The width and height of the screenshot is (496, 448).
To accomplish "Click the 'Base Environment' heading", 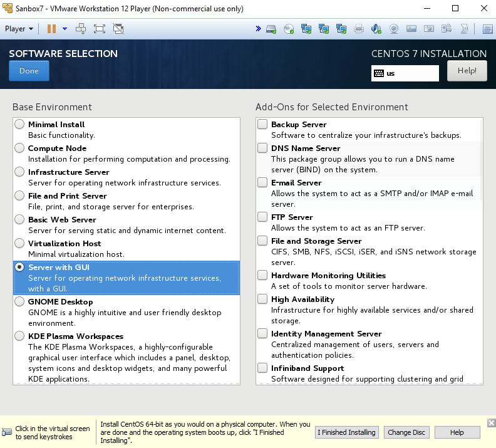I will pos(52,107).
